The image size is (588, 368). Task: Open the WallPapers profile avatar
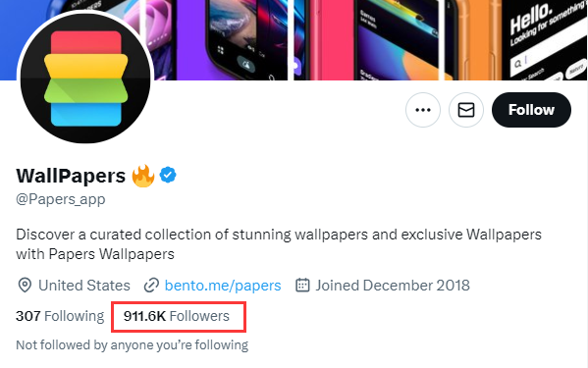pos(85,78)
